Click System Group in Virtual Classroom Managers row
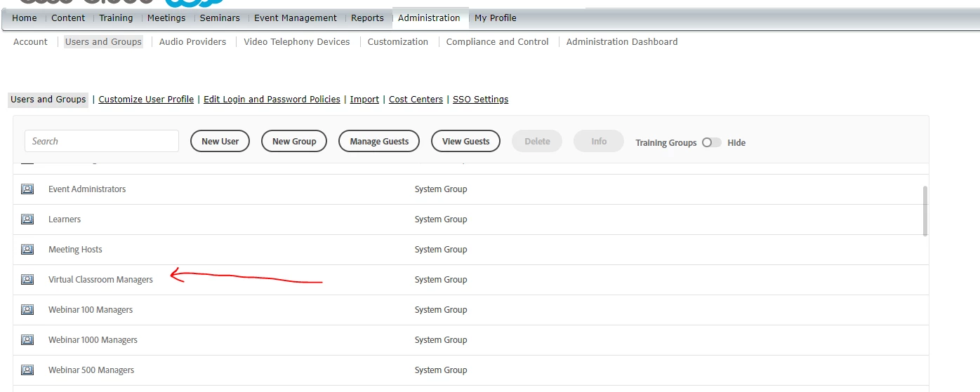This screenshot has width=980, height=392. pyautogui.click(x=441, y=280)
